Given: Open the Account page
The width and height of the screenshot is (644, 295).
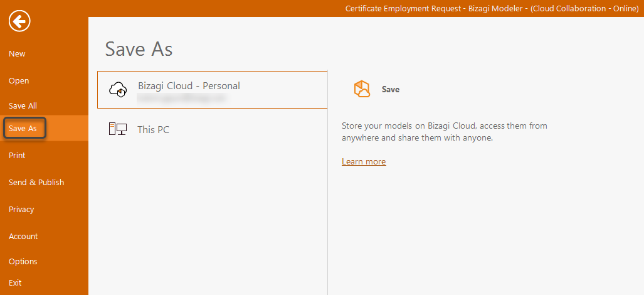Looking at the screenshot, I should 23,236.
